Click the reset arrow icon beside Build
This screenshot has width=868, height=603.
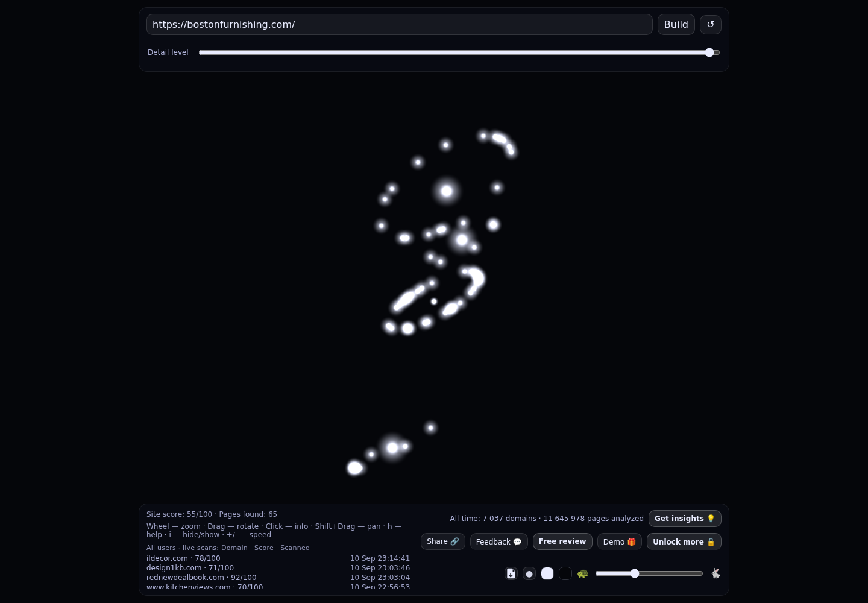coord(711,25)
